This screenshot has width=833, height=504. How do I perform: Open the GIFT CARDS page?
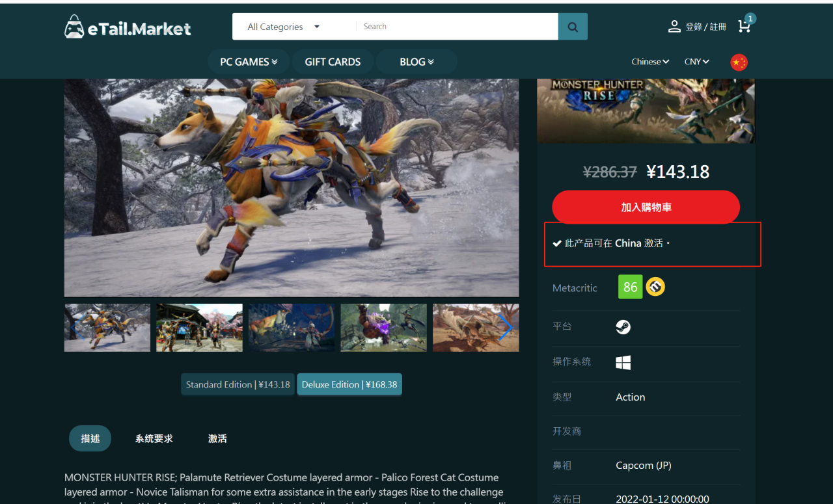click(x=333, y=62)
